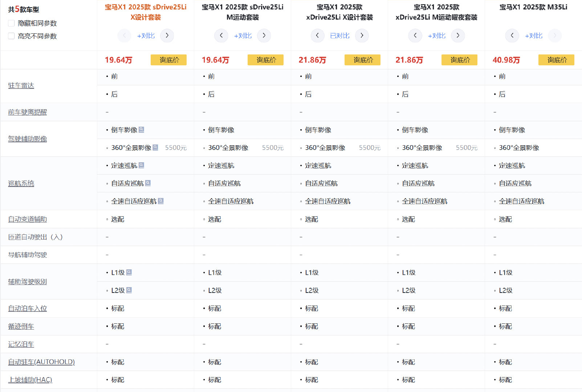Click left arrow under sDrive25Li M运动套装
The width and height of the screenshot is (582, 392).
coord(221,36)
